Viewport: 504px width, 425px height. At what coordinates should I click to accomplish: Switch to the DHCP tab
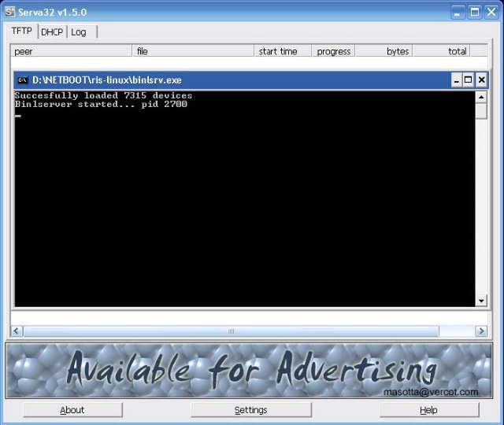click(52, 32)
